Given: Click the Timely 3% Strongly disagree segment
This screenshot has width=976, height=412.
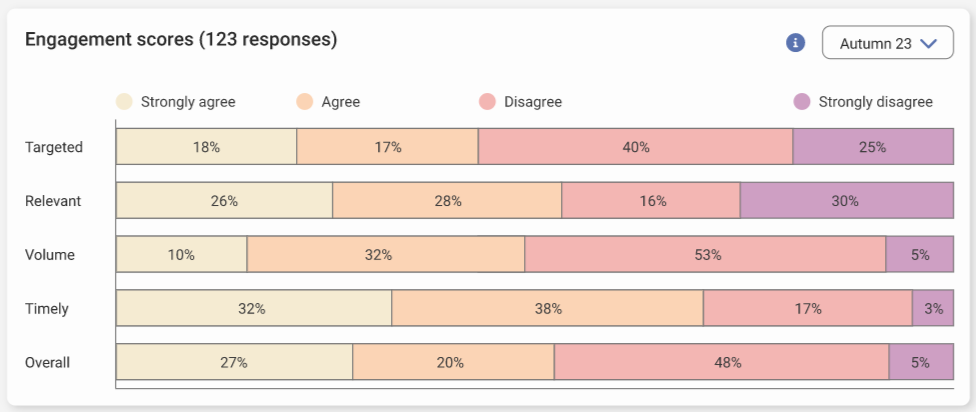Looking at the screenshot, I should (933, 308).
